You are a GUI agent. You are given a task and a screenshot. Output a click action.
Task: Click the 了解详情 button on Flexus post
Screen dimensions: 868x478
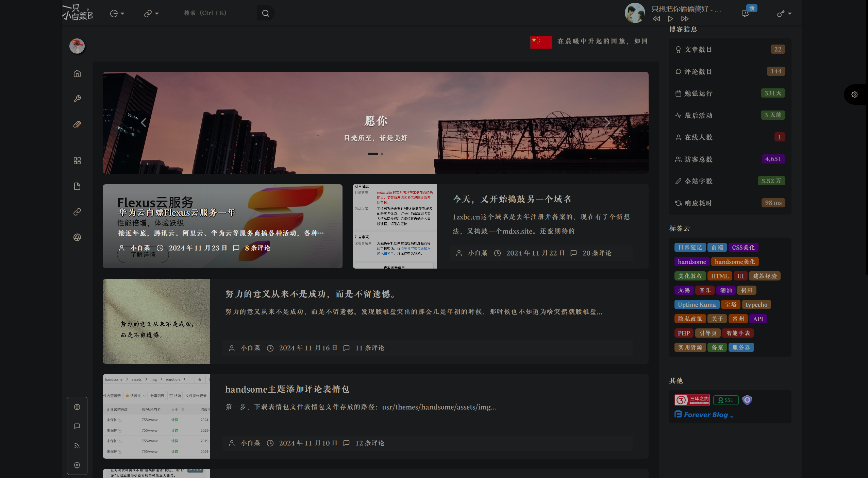click(x=143, y=254)
